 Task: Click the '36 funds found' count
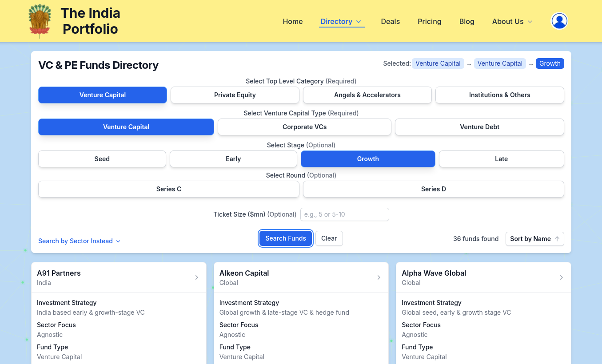click(x=476, y=239)
